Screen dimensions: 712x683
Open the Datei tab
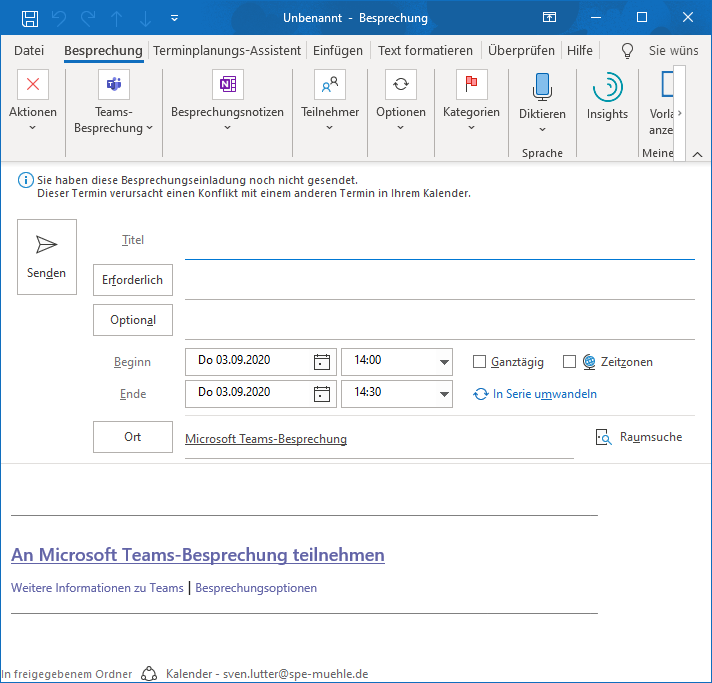tap(29, 50)
